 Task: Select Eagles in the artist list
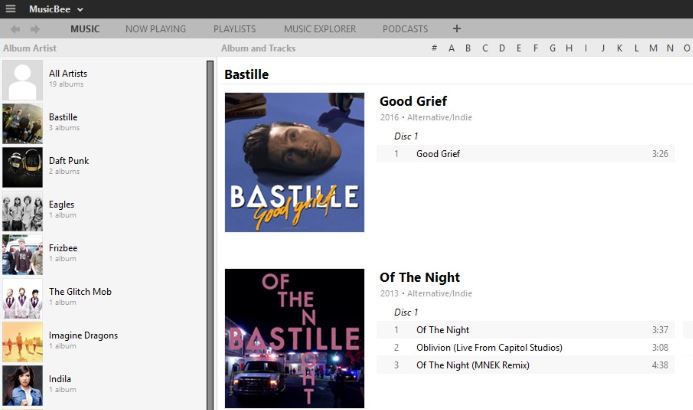103,211
